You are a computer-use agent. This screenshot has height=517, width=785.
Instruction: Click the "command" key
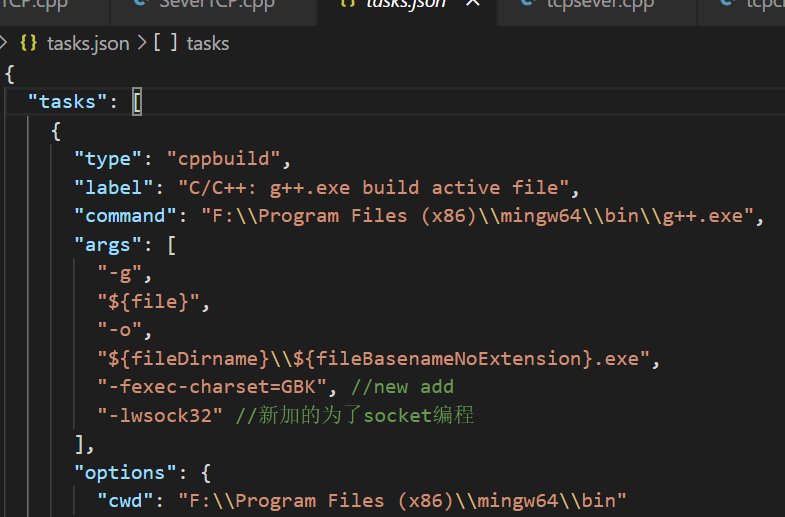[125, 216]
